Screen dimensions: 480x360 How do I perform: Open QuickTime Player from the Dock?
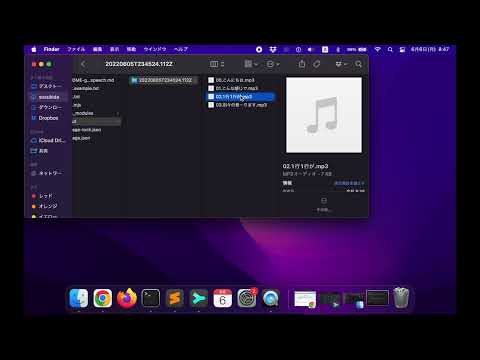click(271, 298)
